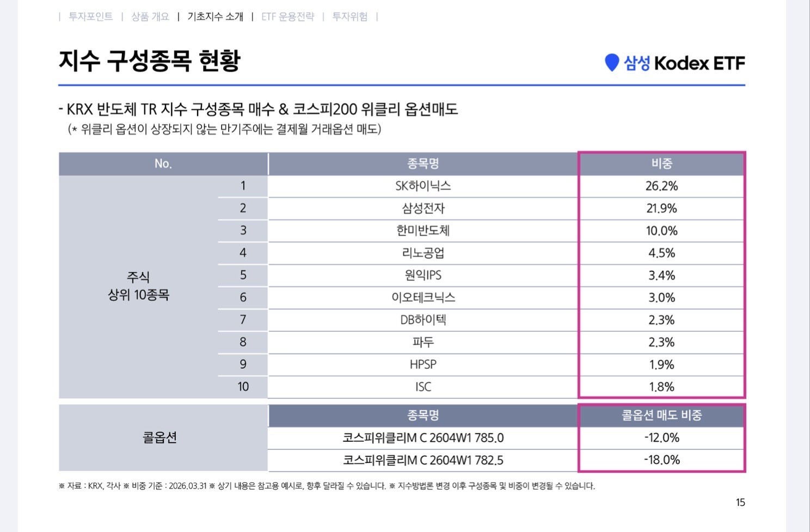Click the 코스피위클리M C 2604W1 785.0 row
Viewport: 810px width, 532px height.
423,438
